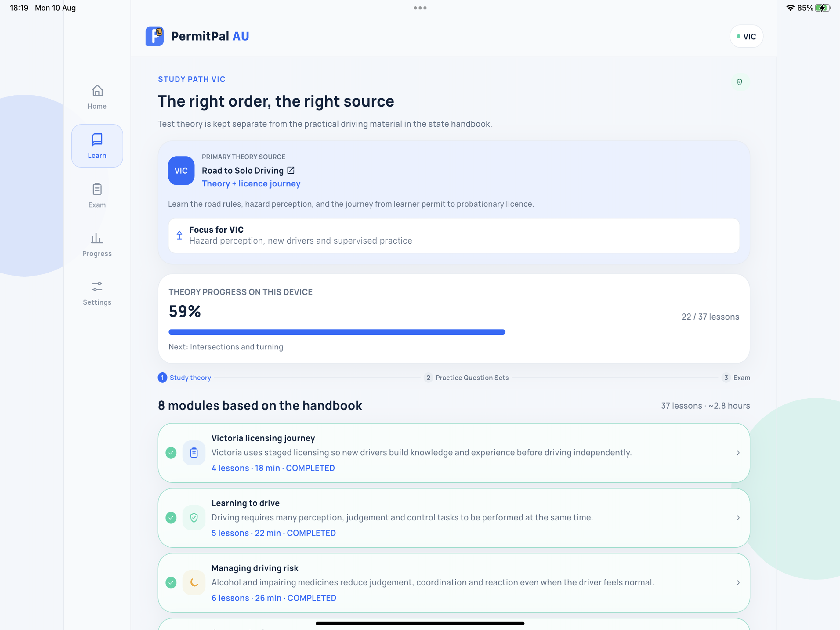Tap the shield icon of Learning to drive
840x630 pixels.
(x=194, y=518)
